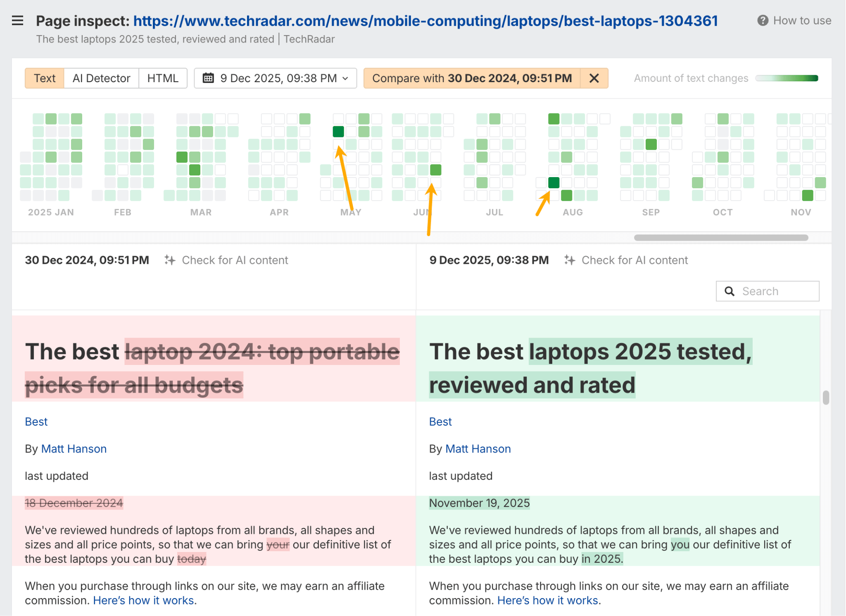
Task: Open the TechRadar article URL
Action: [425, 21]
